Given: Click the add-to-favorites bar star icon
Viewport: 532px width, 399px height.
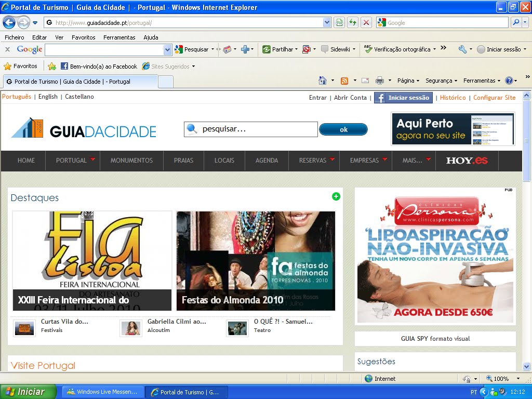Looking at the screenshot, I should pos(52,66).
